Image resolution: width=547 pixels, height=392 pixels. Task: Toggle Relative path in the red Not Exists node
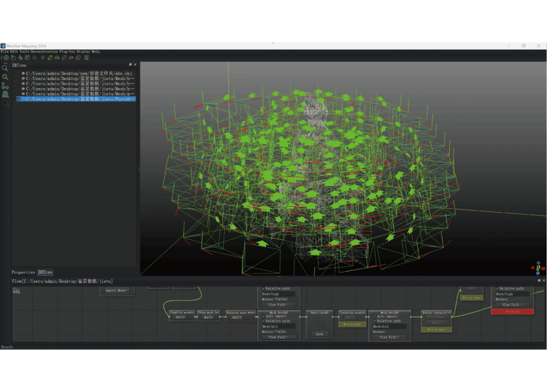(497, 288)
